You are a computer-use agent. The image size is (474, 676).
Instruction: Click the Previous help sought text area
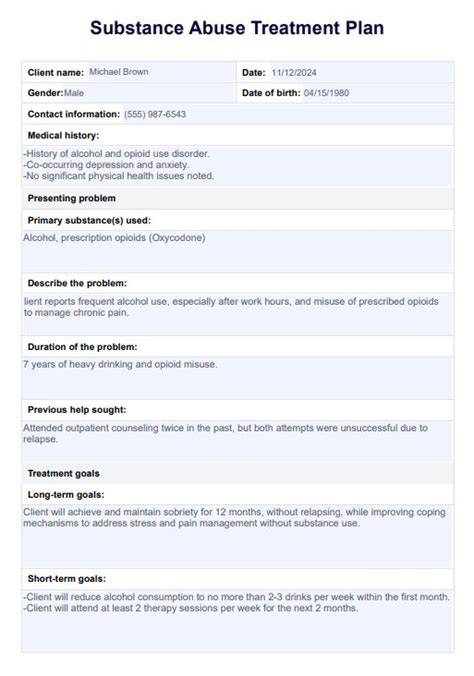click(x=237, y=441)
